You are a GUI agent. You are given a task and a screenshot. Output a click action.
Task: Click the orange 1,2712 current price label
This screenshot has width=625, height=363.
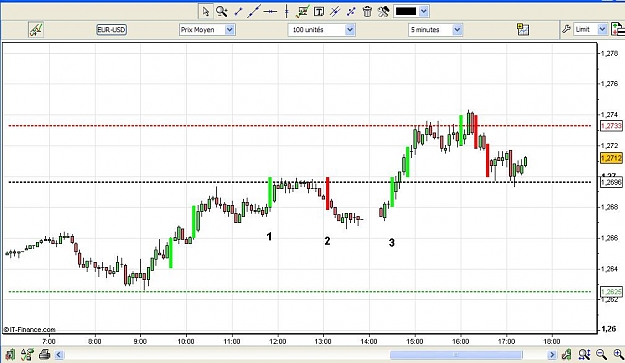(611, 158)
